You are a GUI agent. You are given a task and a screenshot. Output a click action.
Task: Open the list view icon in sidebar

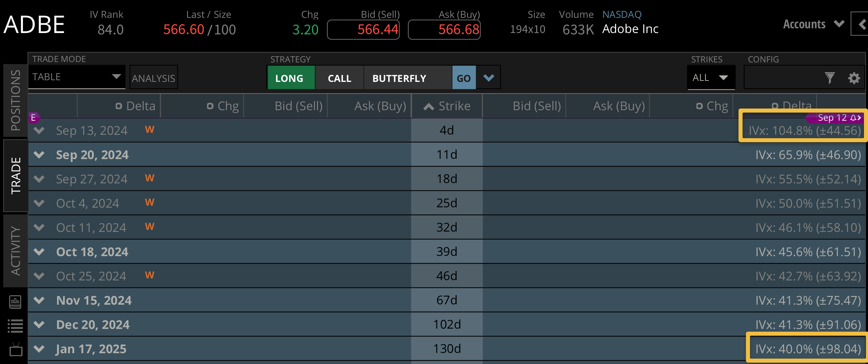coord(15,326)
